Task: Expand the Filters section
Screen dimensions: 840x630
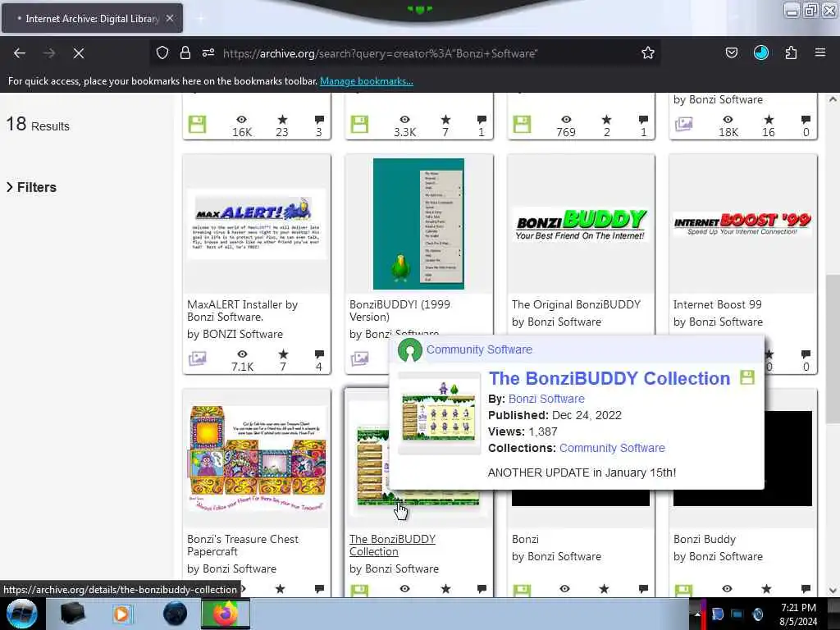Action: (31, 187)
